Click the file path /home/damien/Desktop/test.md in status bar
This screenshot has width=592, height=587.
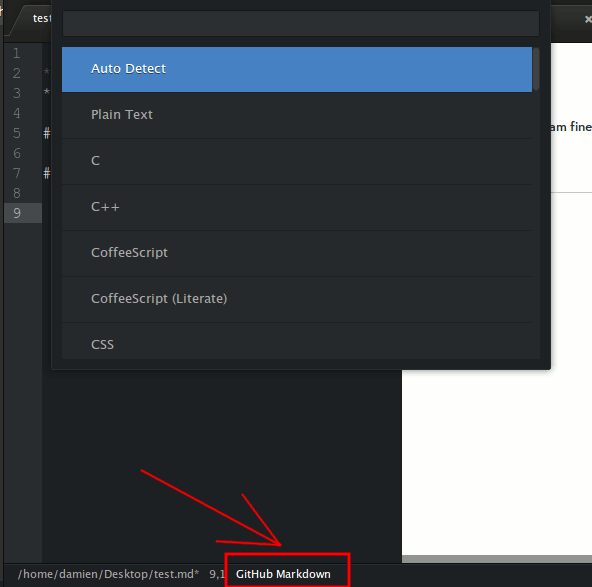coord(108,574)
